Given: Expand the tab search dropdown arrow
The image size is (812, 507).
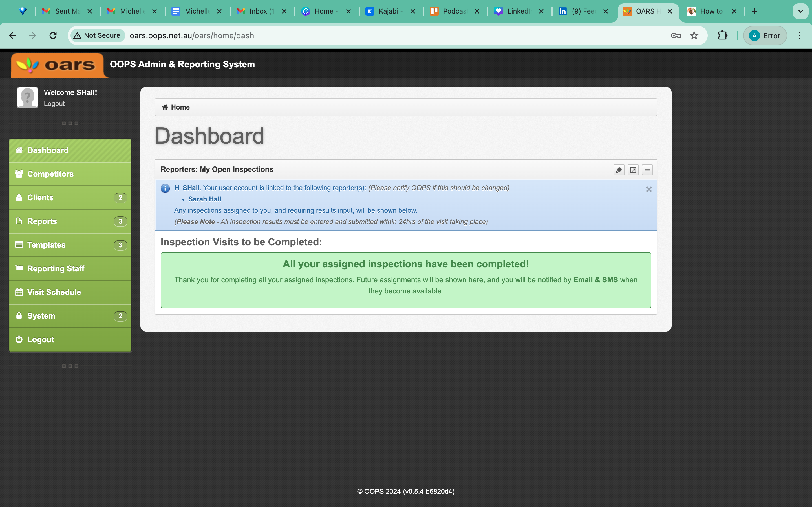Looking at the screenshot, I should [800, 11].
